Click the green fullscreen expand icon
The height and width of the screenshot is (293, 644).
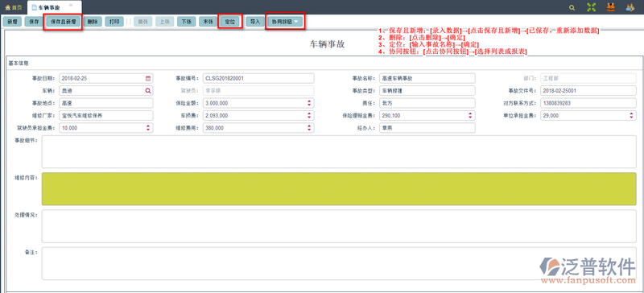tap(591, 7)
